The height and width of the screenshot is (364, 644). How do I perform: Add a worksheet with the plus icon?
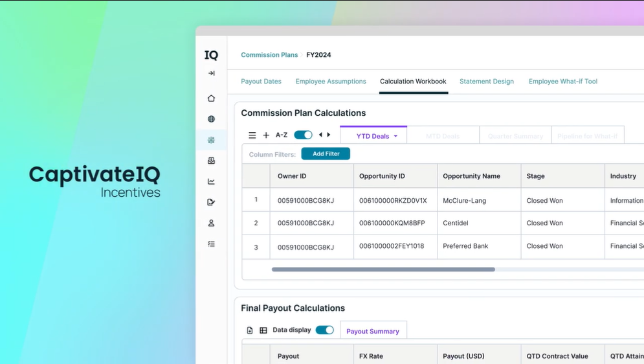266,135
